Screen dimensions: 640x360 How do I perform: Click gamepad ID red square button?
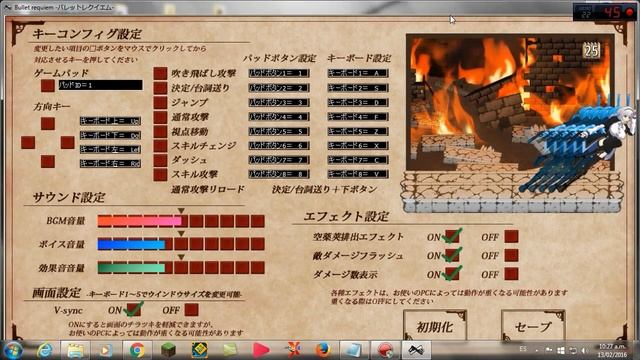tap(48, 85)
